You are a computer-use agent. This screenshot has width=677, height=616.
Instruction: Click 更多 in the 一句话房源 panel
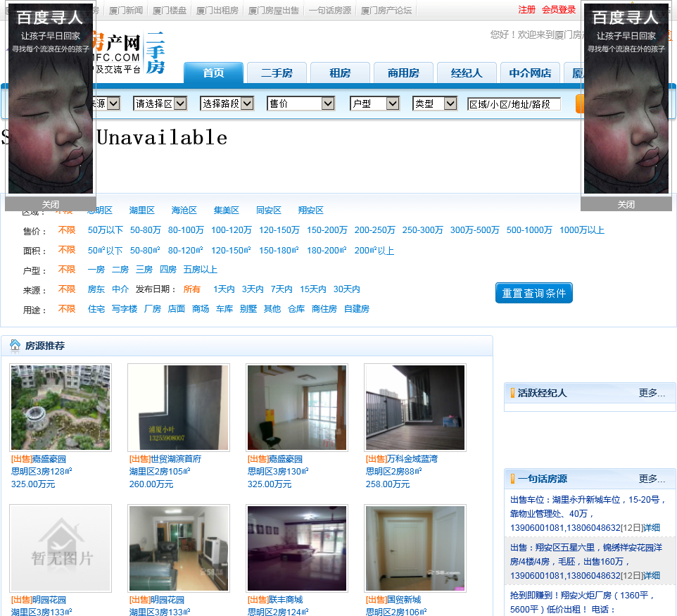pyautogui.click(x=652, y=479)
